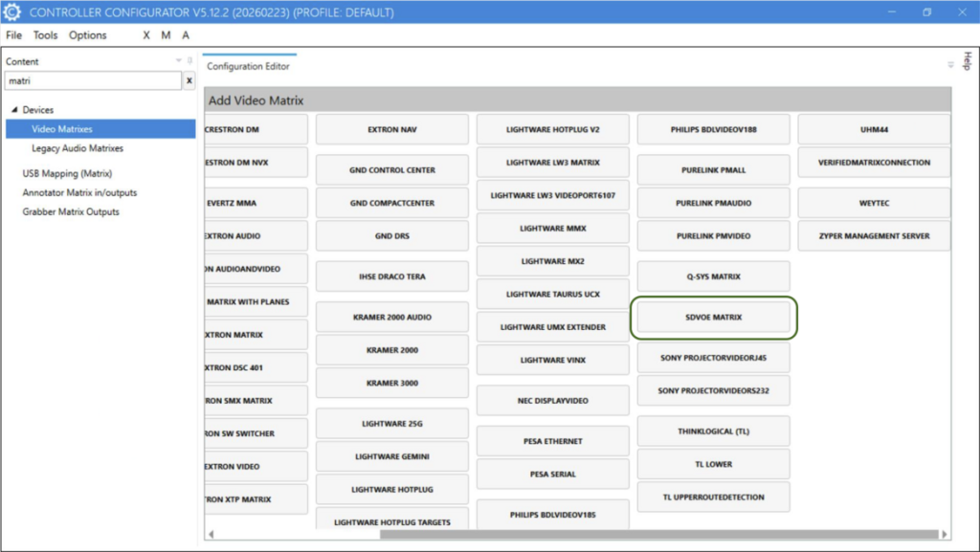Switch to the Configuration Editor tab
The width and height of the screenshot is (980, 552).
[248, 66]
